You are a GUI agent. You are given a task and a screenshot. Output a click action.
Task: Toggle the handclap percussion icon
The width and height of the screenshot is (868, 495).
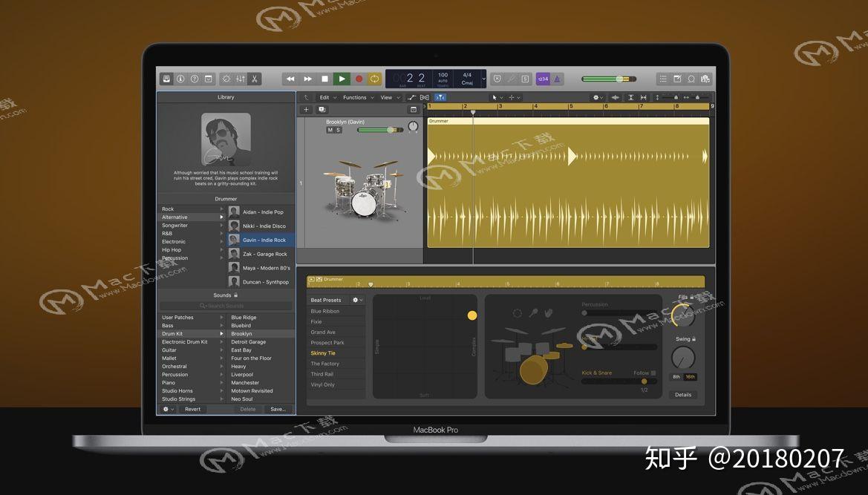click(x=549, y=313)
